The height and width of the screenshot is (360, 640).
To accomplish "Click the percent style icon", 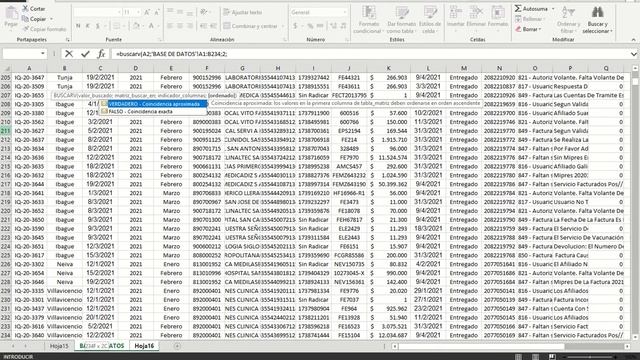I will (310, 26).
